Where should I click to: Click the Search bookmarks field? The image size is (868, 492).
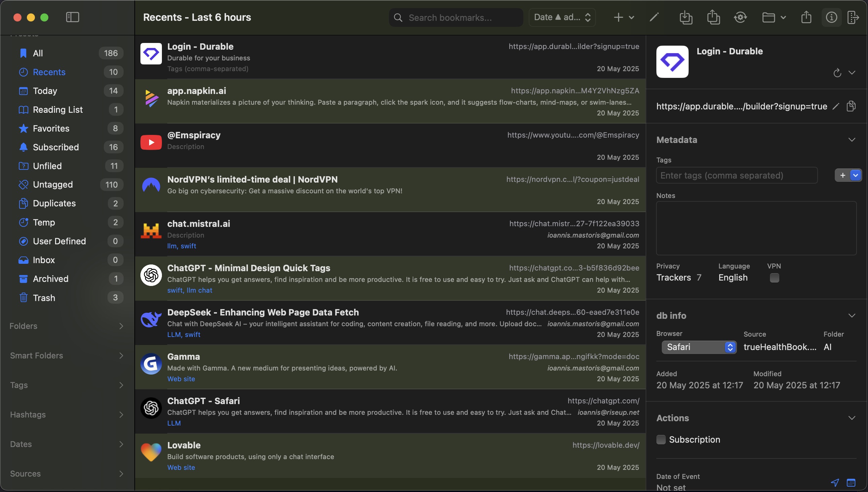(456, 17)
